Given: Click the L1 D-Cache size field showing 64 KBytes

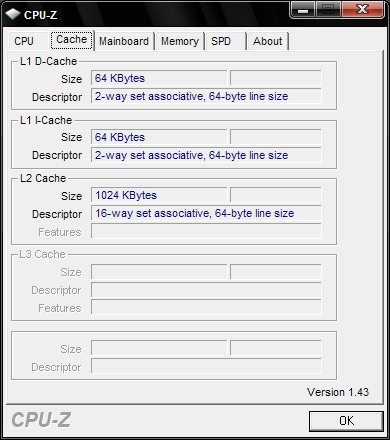Looking at the screenshot, I should [x=159, y=78].
